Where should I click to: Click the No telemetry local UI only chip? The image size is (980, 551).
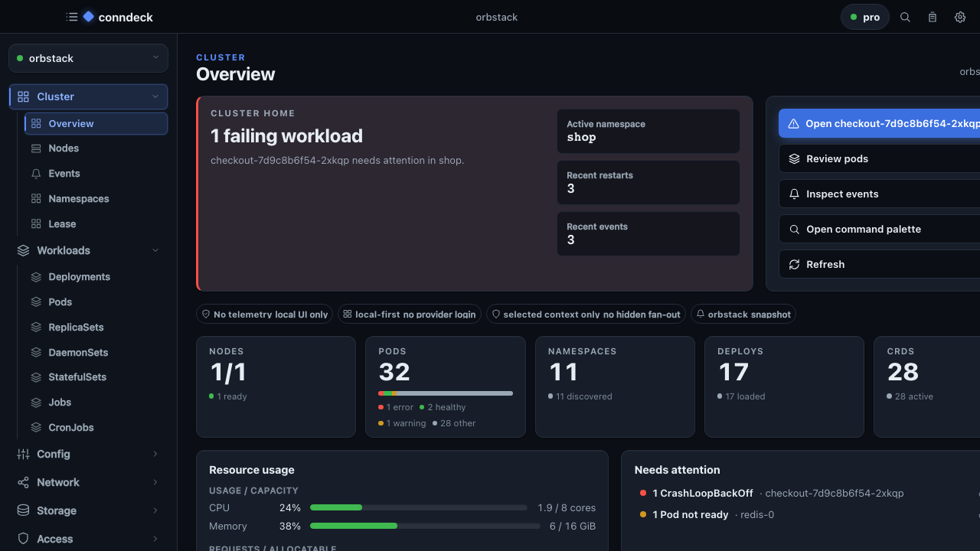pyautogui.click(x=264, y=314)
